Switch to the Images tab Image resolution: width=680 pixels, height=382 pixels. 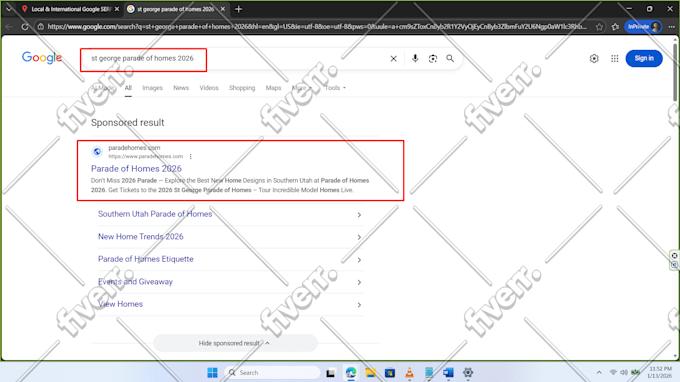[x=152, y=88]
